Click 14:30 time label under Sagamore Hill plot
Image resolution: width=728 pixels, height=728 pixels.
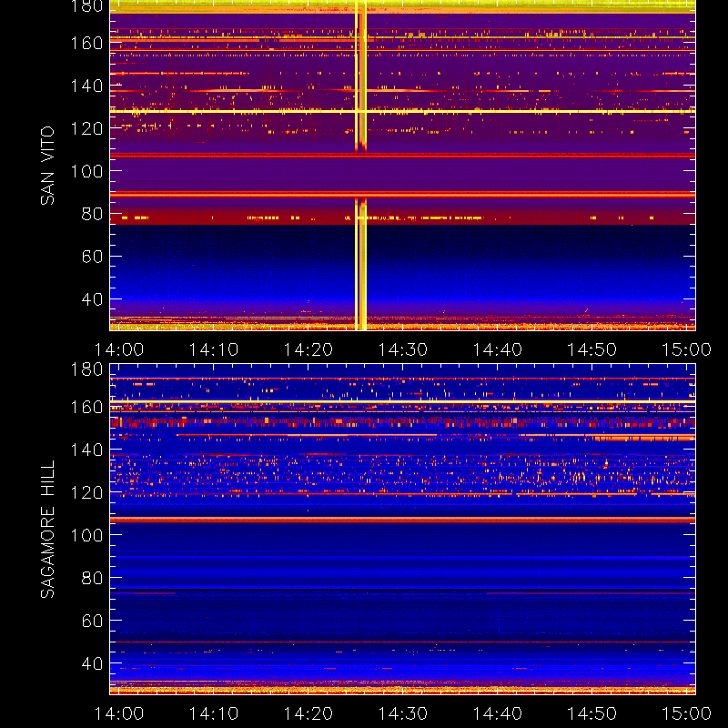402,713
